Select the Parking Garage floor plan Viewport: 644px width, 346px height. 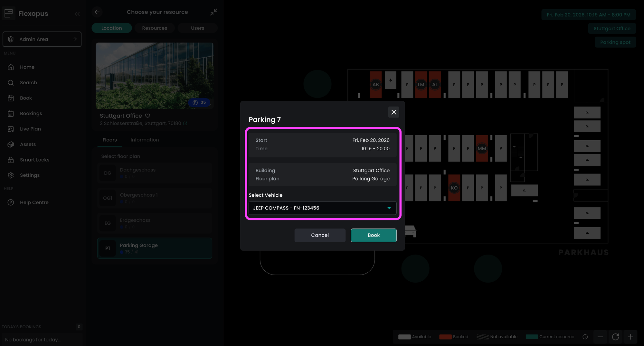155,248
